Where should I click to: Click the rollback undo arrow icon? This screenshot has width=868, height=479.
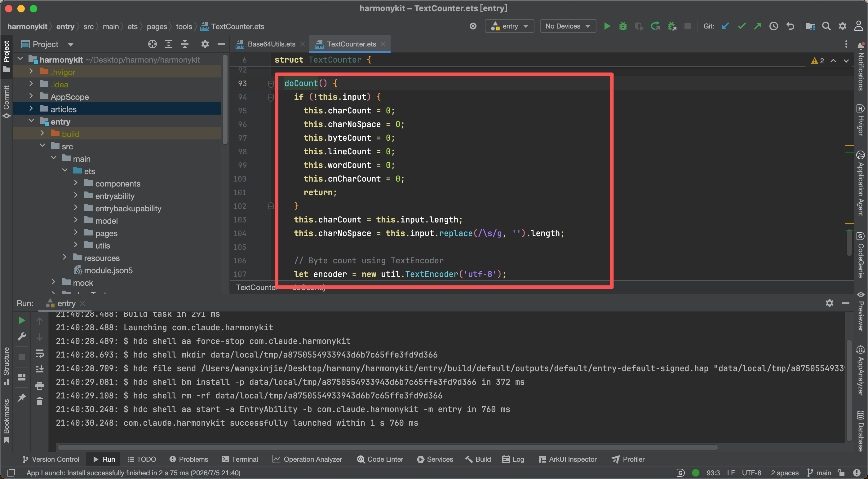pyautogui.click(x=790, y=26)
